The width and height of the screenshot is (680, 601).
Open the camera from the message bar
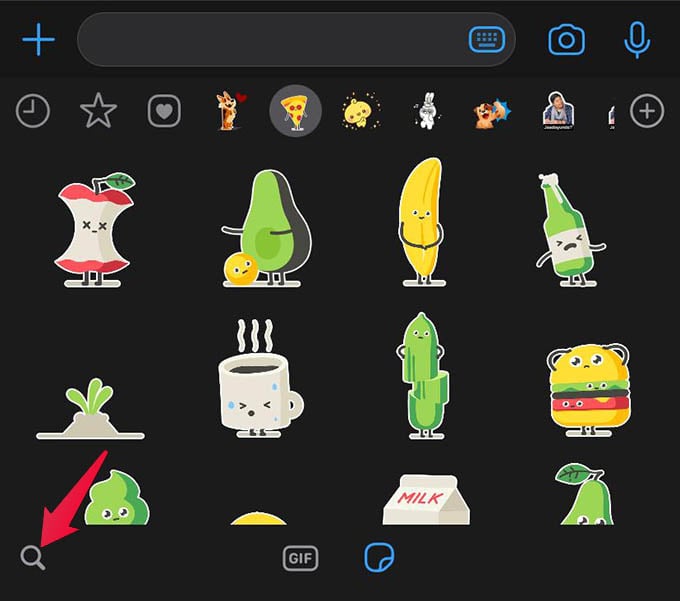click(x=566, y=40)
